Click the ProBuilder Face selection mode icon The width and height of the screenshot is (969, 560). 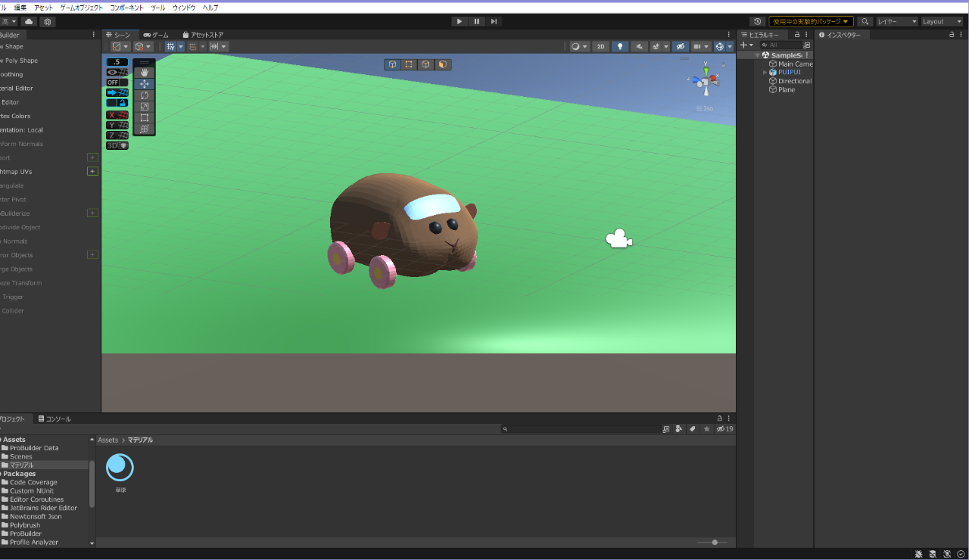(x=442, y=64)
